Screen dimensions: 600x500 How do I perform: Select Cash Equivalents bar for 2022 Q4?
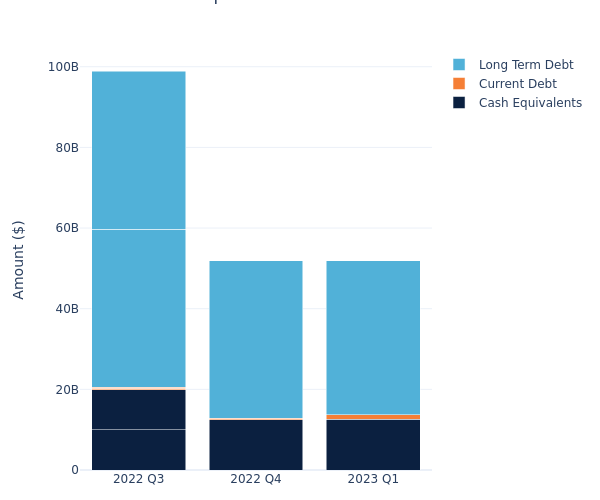coord(256,445)
